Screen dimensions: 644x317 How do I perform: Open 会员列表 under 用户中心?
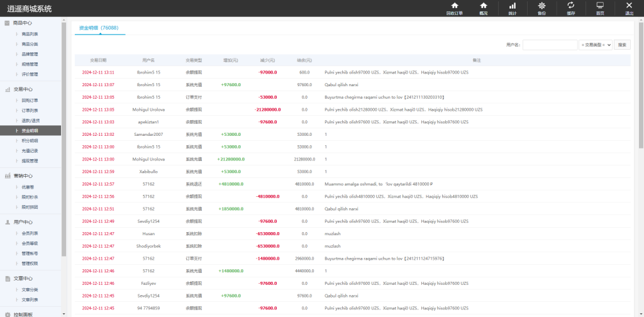(x=30, y=233)
